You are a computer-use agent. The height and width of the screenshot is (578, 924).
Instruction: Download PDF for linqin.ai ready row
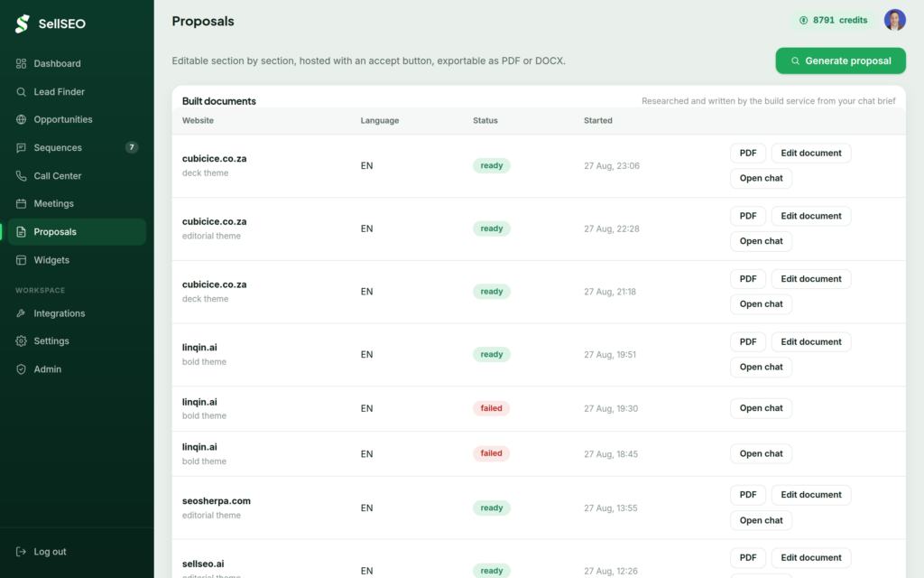[x=748, y=342]
